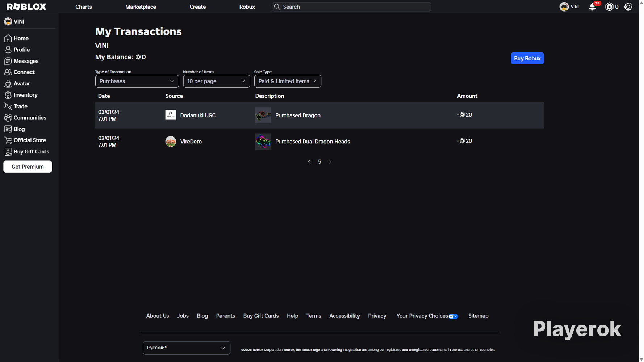This screenshot has width=644, height=362.
Task: Click the Buy Robux button
Action: click(x=527, y=58)
